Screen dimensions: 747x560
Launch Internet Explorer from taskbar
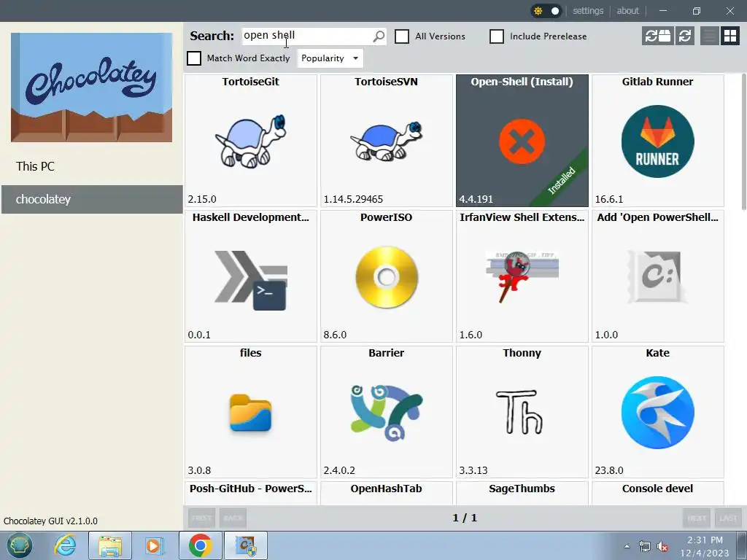coord(64,545)
